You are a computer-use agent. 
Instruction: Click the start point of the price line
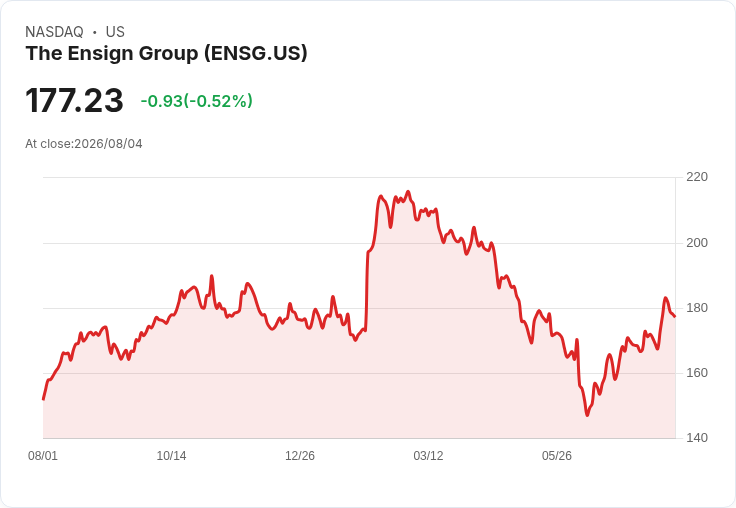pos(43,400)
